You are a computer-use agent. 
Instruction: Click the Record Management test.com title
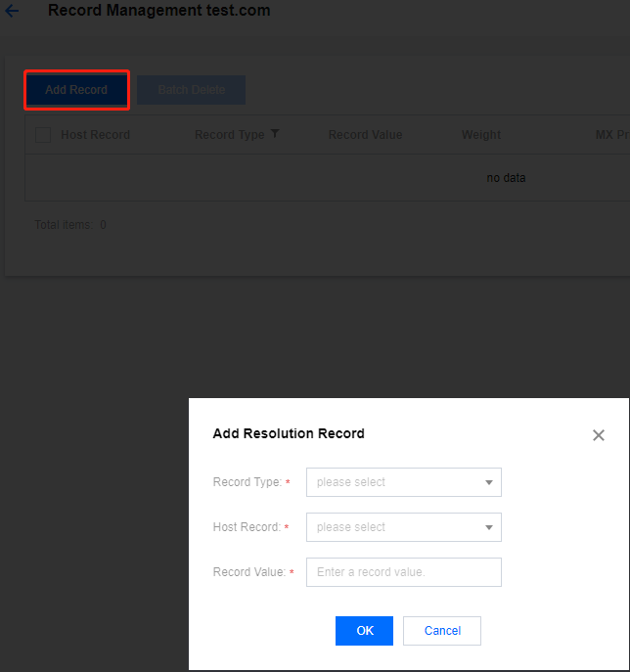point(159,11)
